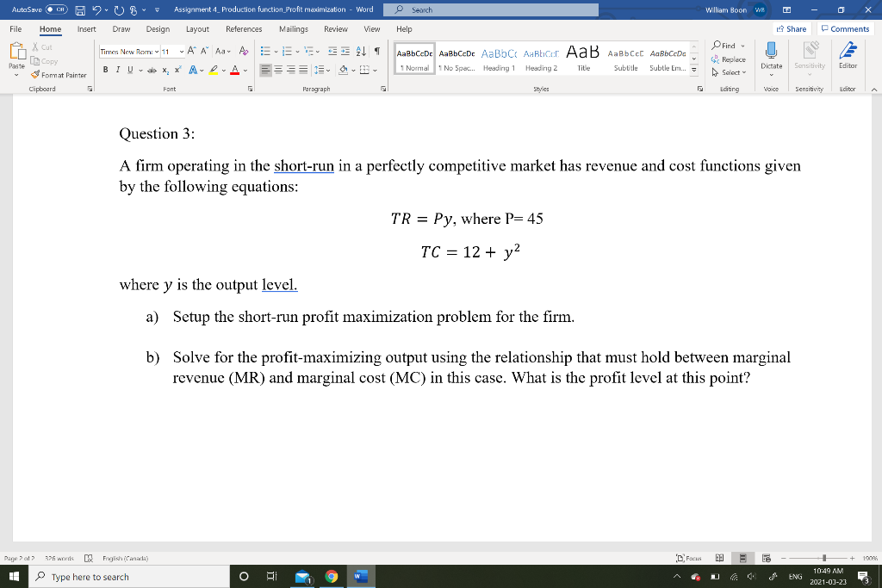Open Cortana circle on taskbar
This screenshot has height=588, width=882.
244,576
